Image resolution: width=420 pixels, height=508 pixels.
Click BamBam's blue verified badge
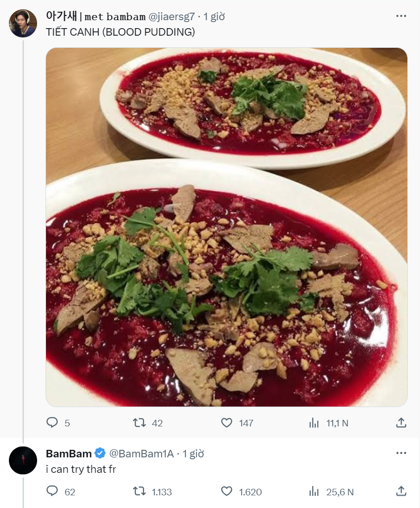tap(100, 454)
